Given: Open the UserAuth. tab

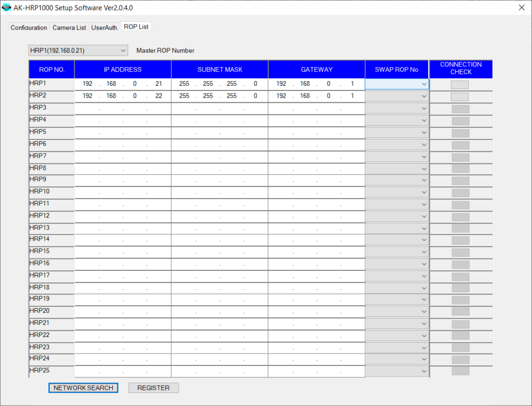Looking at the screenshot, I should coord(104,28).
